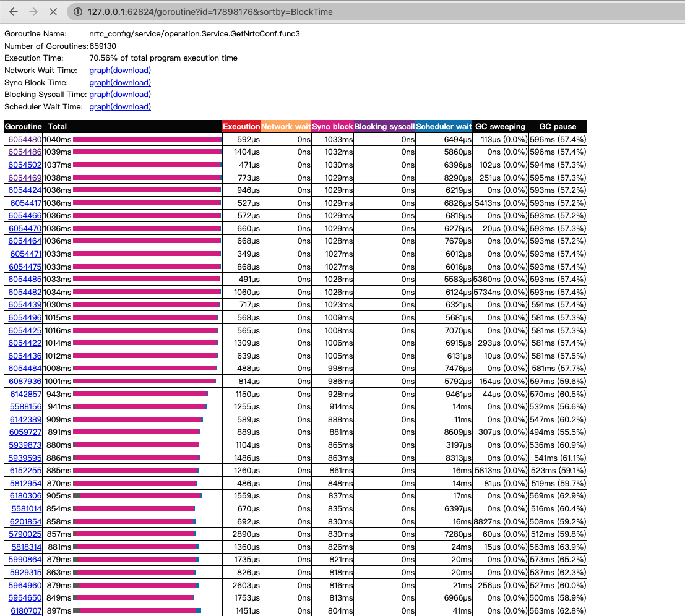Screen dimensions: 685x616
Task: Sort by Scheduler wait column header
Action: [x=444, y=127]
